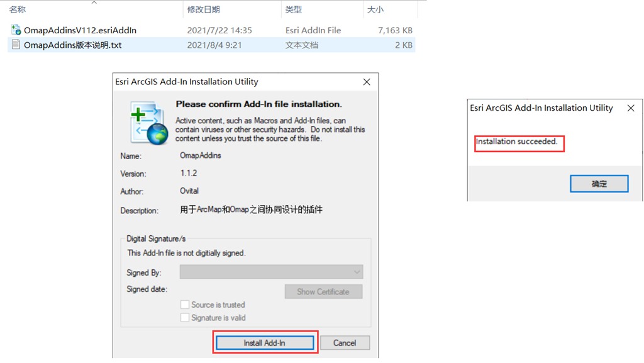Screen dimensions: 644x363
Task: Close the Installation succeeded dialog with X
Action: pyautogui.click(x=631, y=108)
